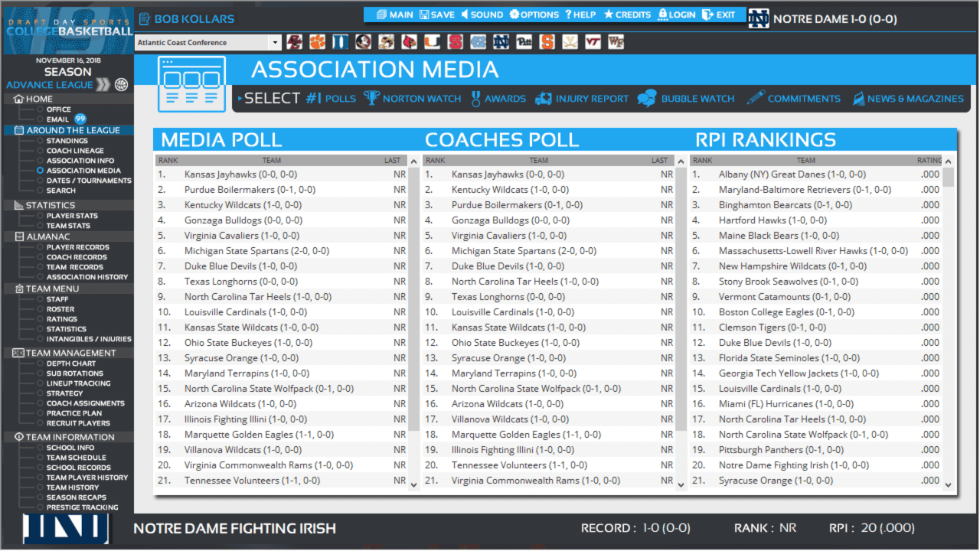The height and width of the screenshot is (551, 980).
Task: Select the Pitt logo in team strip
Action: 524,43
